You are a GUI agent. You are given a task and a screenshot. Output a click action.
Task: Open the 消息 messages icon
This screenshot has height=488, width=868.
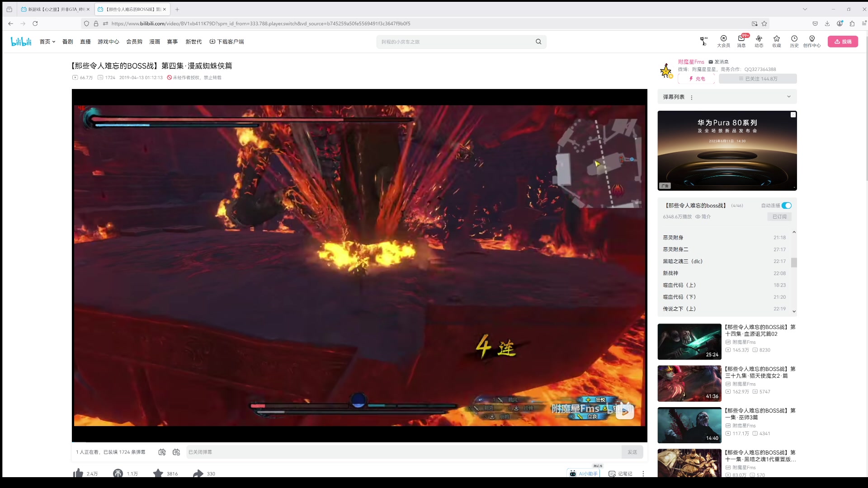tap(741, 41)
